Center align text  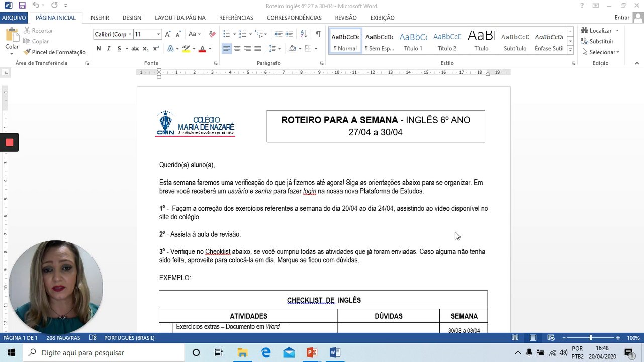[x=237, y=49]
